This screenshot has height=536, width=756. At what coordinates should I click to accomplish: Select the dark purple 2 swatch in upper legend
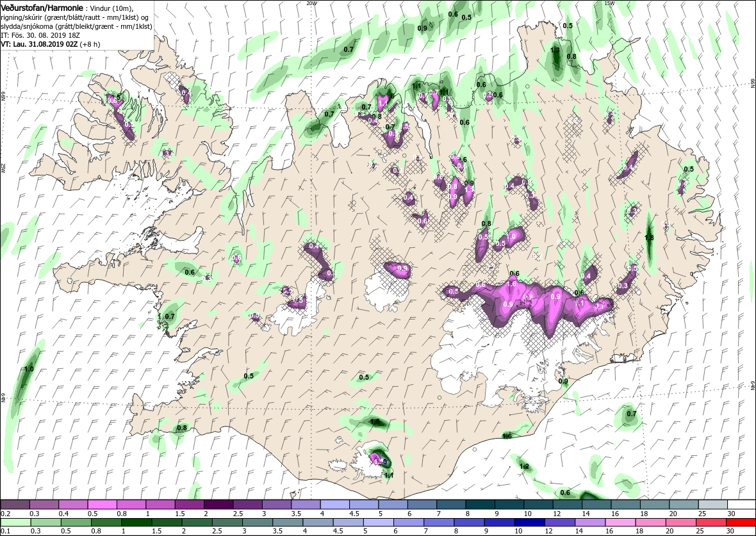tap(218, 504)
